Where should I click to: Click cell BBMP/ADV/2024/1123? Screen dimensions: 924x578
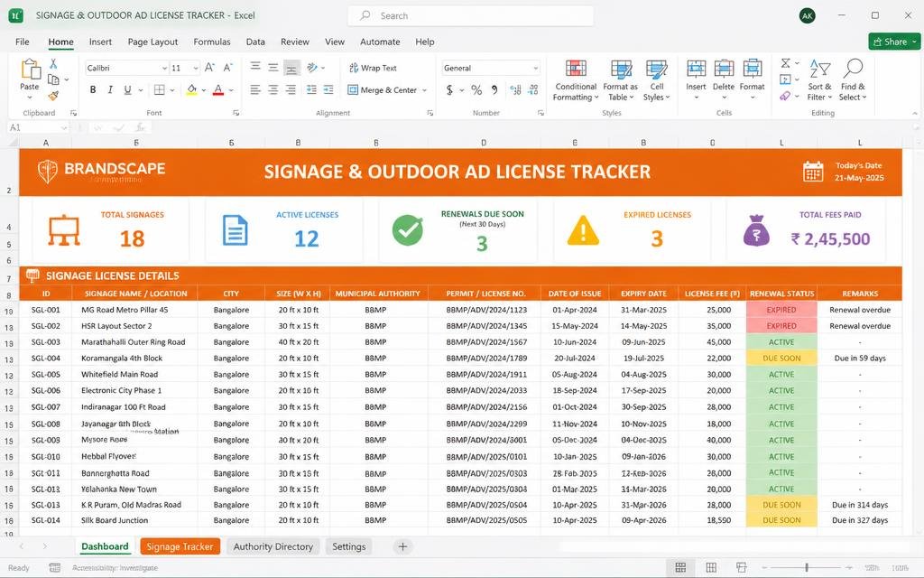(486, 310)
